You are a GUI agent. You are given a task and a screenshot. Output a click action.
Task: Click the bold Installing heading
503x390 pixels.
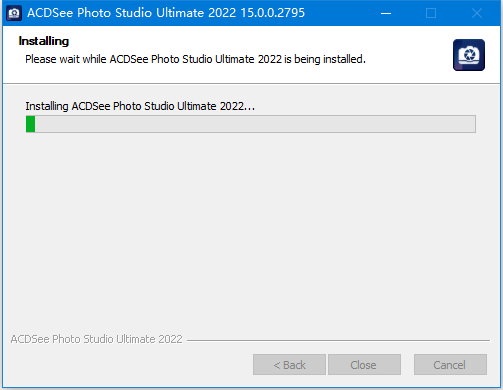[44, 41]
